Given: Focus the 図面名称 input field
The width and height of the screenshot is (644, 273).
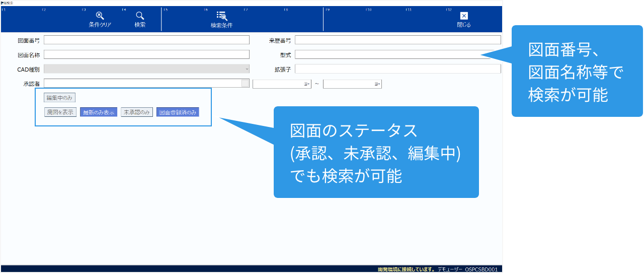Looking at the screenshot, I should click(146, 54).
